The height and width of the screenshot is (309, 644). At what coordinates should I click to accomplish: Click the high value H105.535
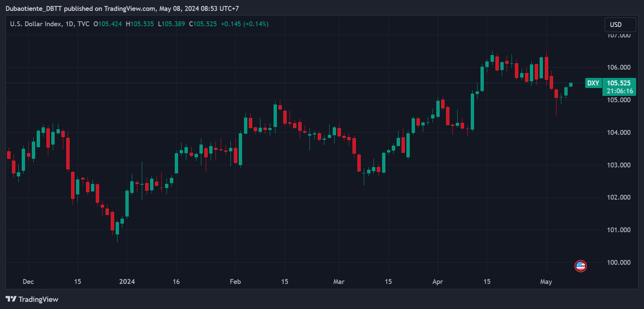[140, 24]
